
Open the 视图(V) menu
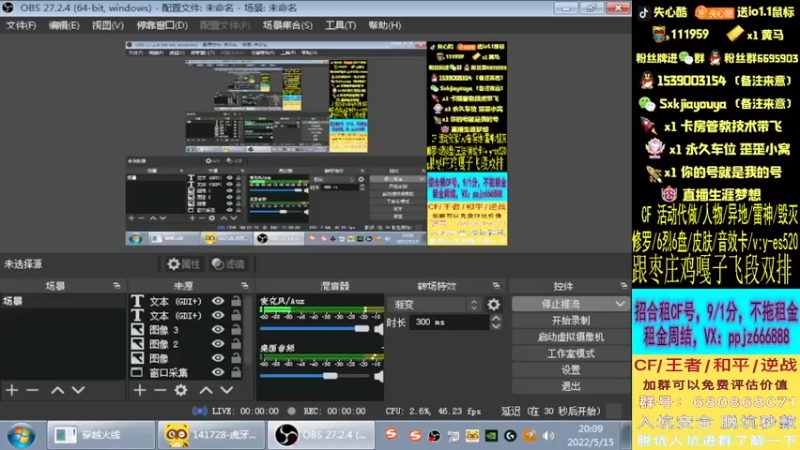108,25
